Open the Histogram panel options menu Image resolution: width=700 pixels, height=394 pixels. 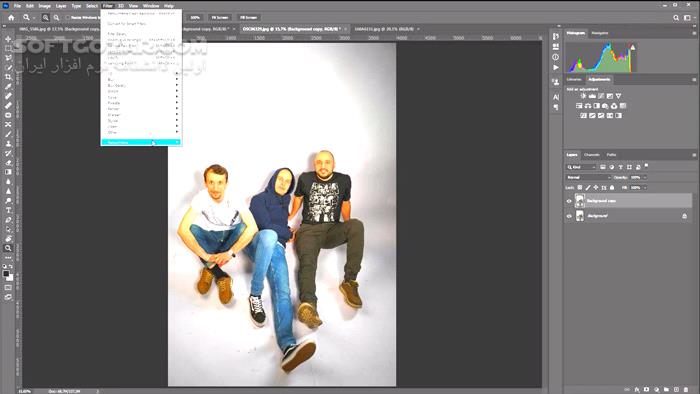click(694, 33)
